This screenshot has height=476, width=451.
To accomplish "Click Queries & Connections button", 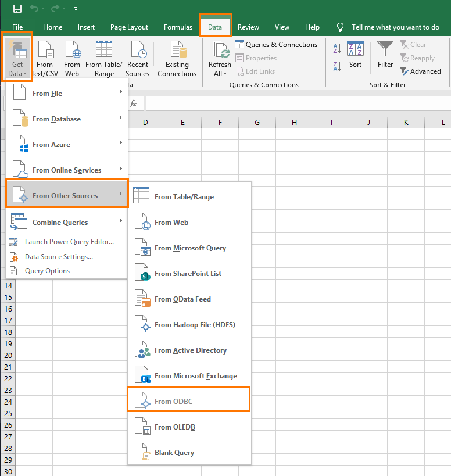I will pyautogui.click(x=276, y=45).
